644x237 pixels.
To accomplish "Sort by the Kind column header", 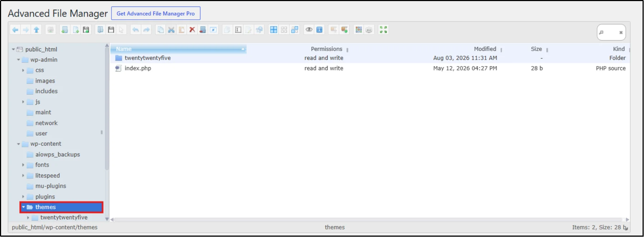I will (x=619, y=49).
